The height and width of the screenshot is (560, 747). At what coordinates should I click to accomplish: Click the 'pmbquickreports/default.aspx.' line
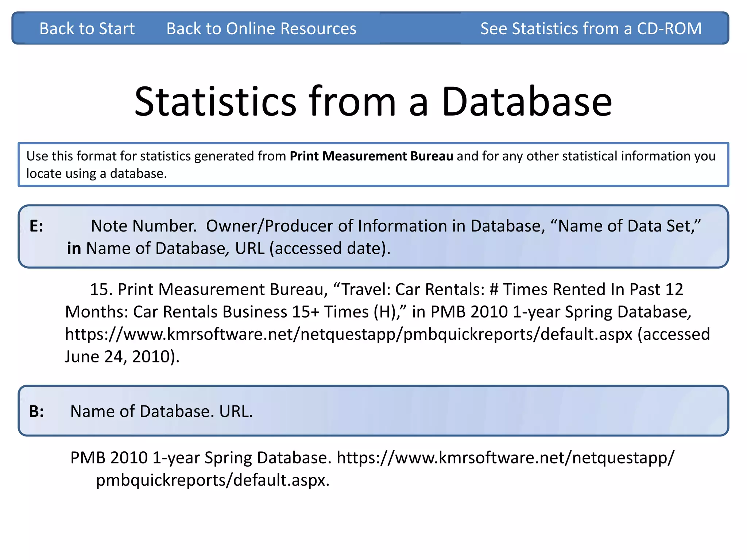[213, 481]
